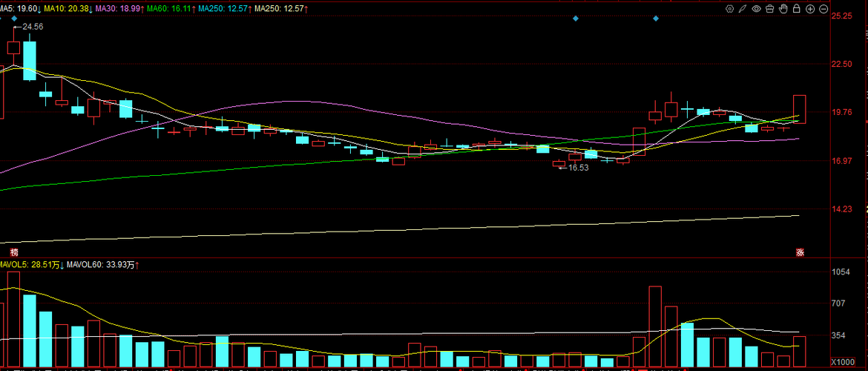Click the rightmost blue diamond event marker
The height and width of the screenshot is (371, 868).
click(656, 19)
